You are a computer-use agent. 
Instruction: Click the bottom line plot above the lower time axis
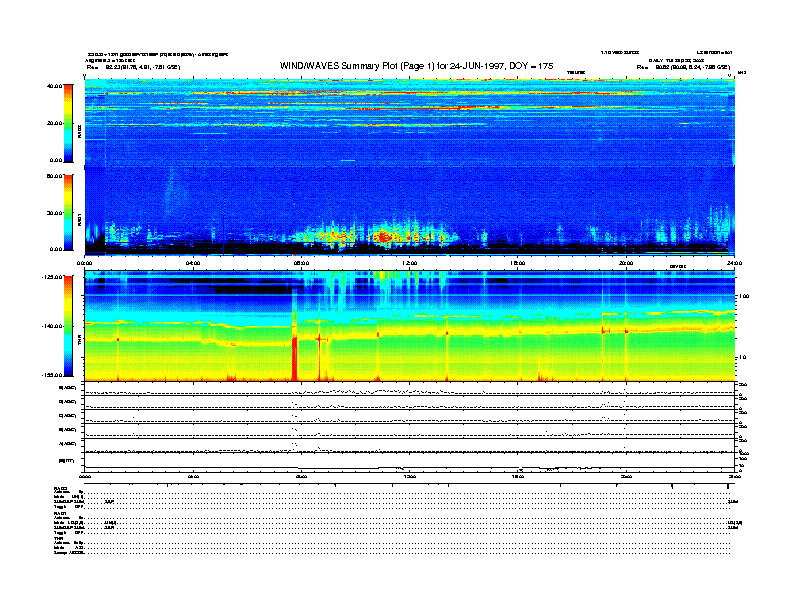[409, 463]
